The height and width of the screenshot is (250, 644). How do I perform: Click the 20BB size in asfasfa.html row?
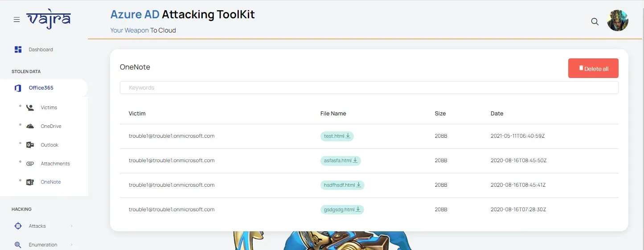click(441, 160)
